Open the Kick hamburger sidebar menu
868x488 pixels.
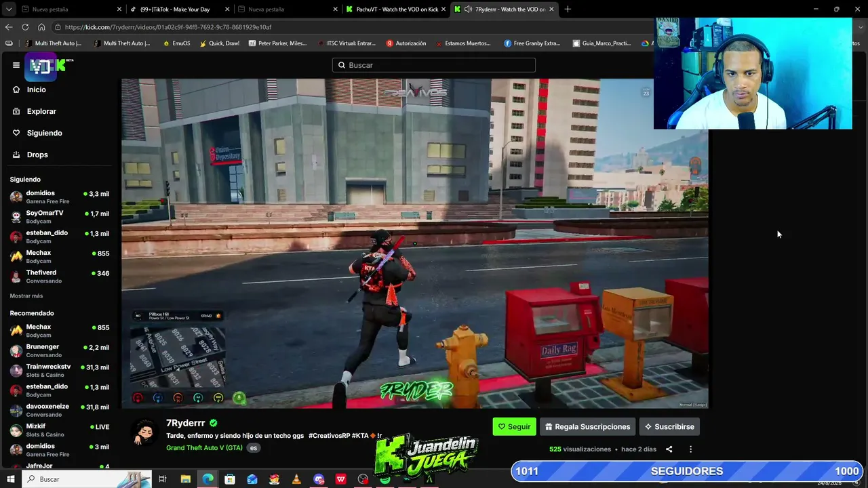coord(16,65)
